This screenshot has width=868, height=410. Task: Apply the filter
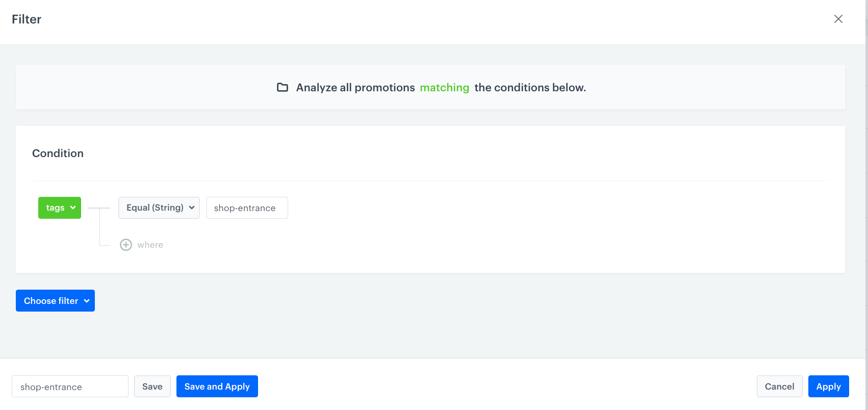pos(828,387)
